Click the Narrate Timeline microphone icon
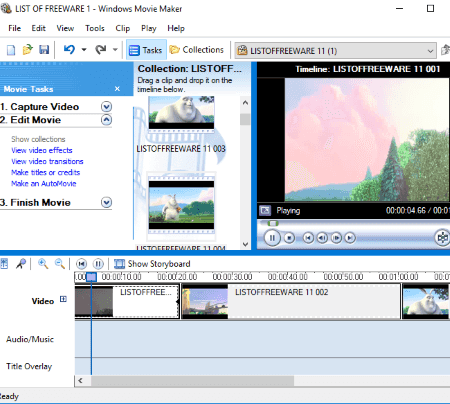Image resolution: width=450 pixels, height=404 pixels. pos(21,264)
